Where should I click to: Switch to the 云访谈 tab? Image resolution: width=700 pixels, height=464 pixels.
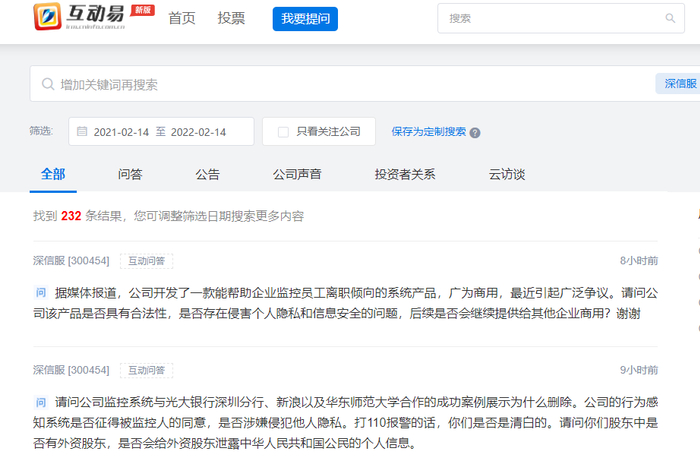coord(507,174)
